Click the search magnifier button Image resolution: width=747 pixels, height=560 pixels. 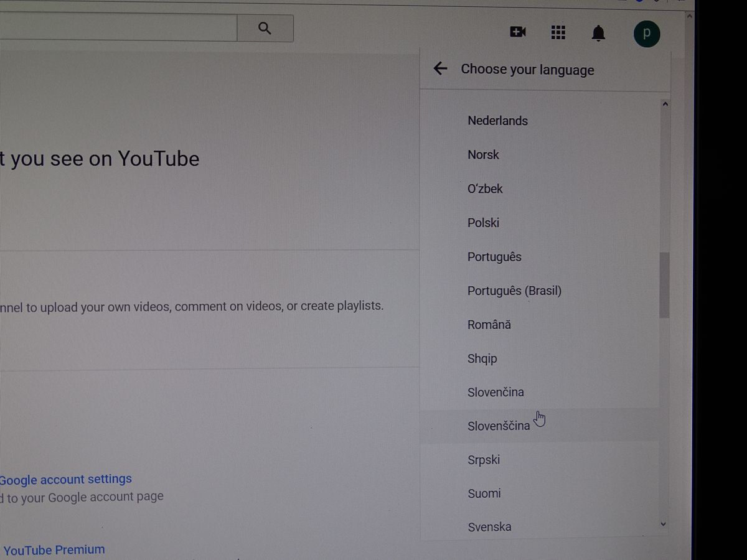coord(265,29)
